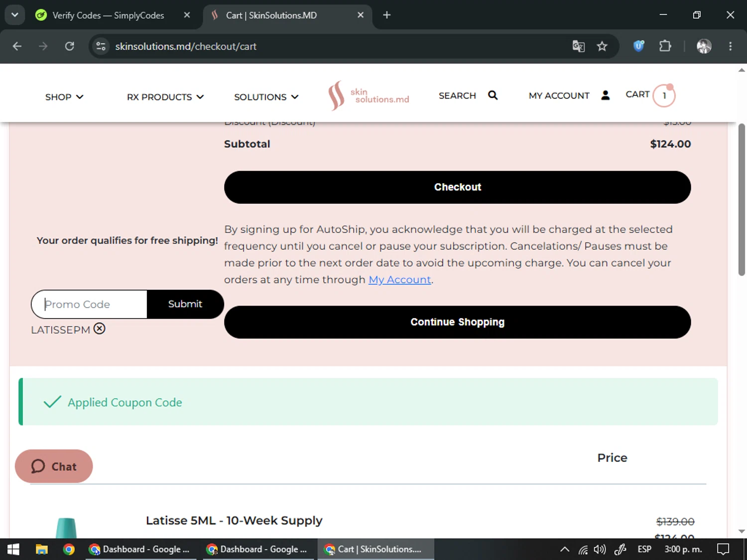Expand the SHOP menu

click(64, 97)
